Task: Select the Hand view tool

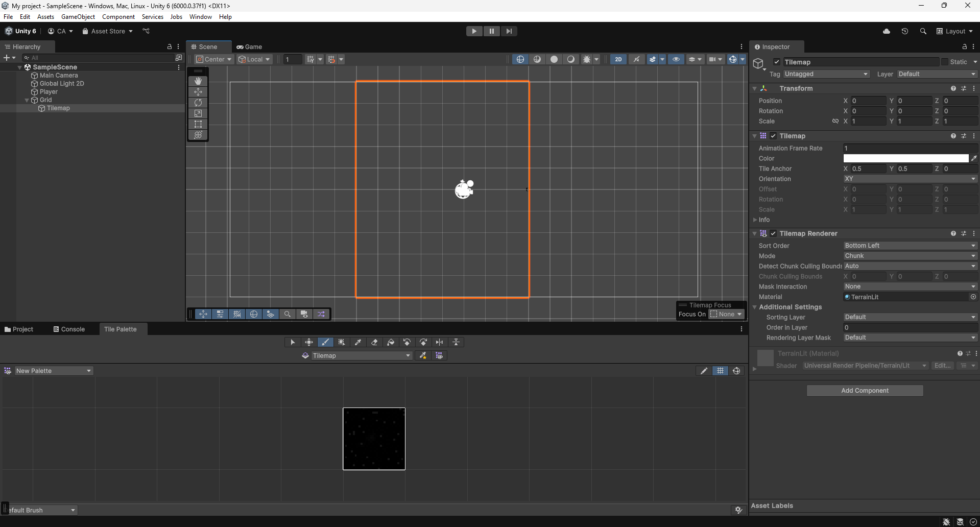Action: pos(198,81)
